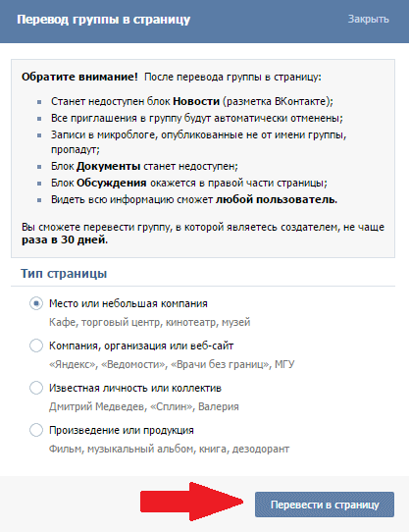Click the Компания, организация или веб-сайт label
Viewport: 409px width, 532px height.
coord(141,346)
